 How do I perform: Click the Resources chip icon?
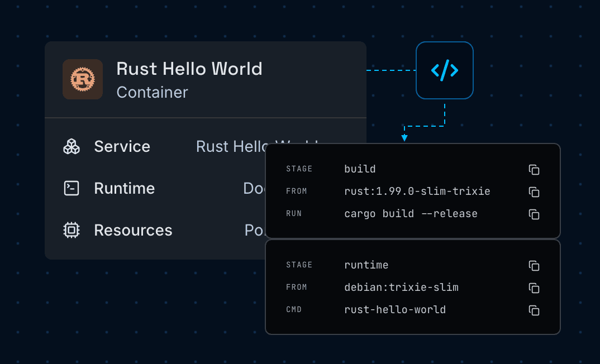pyautogui.click(x=72, y=230)
